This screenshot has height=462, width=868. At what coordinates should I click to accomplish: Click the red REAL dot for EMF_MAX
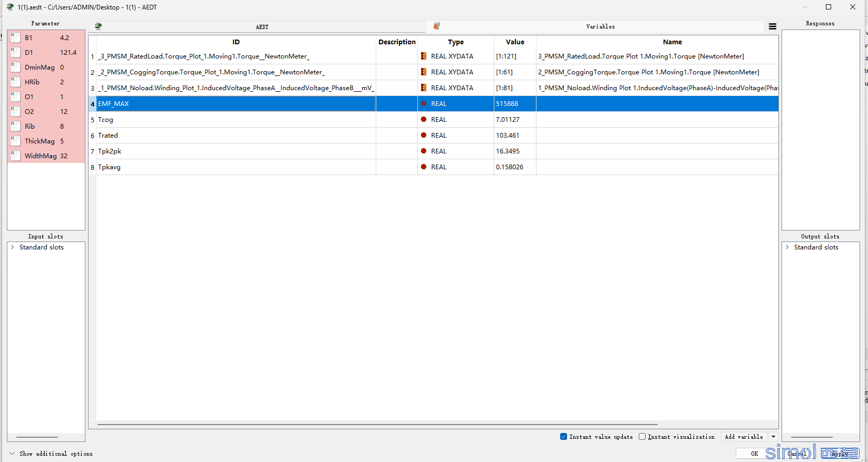pos(424,103)
